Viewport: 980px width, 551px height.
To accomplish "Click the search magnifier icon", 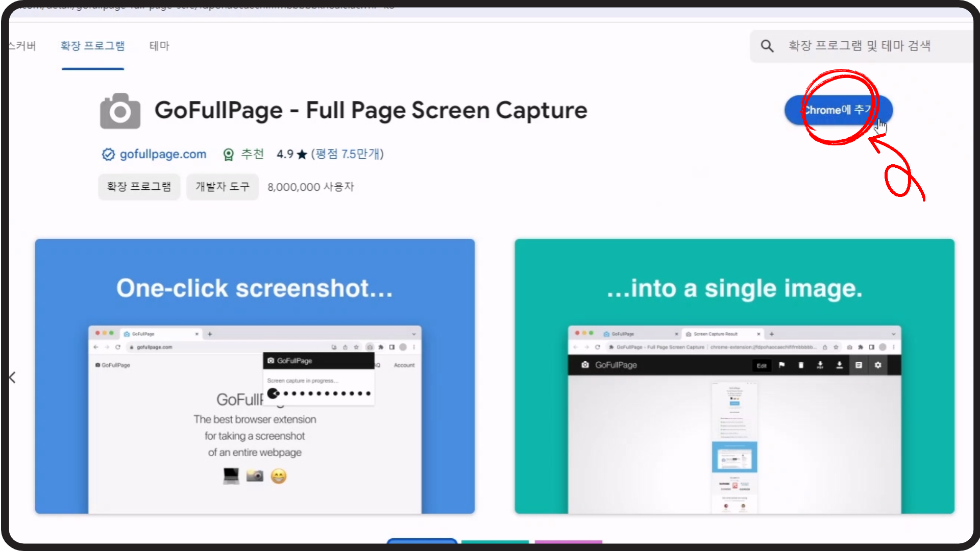I will tap(767, 46).
